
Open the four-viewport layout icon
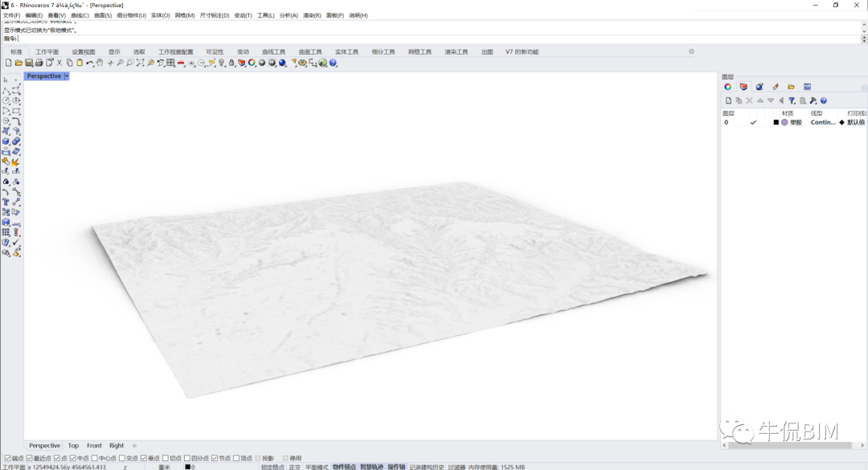(170, 63)
